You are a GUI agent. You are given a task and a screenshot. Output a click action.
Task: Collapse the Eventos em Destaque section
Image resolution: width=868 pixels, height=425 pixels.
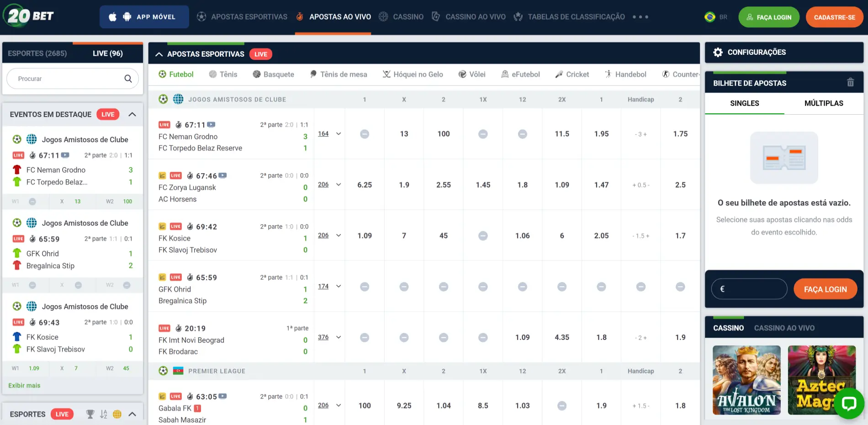[132, 114]
